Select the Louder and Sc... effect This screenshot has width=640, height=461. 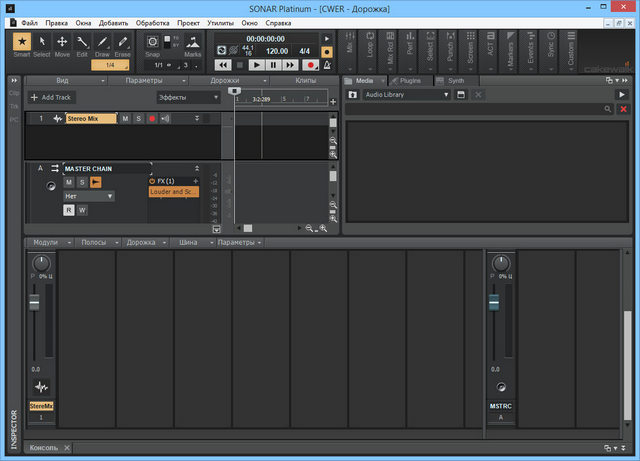173,191
